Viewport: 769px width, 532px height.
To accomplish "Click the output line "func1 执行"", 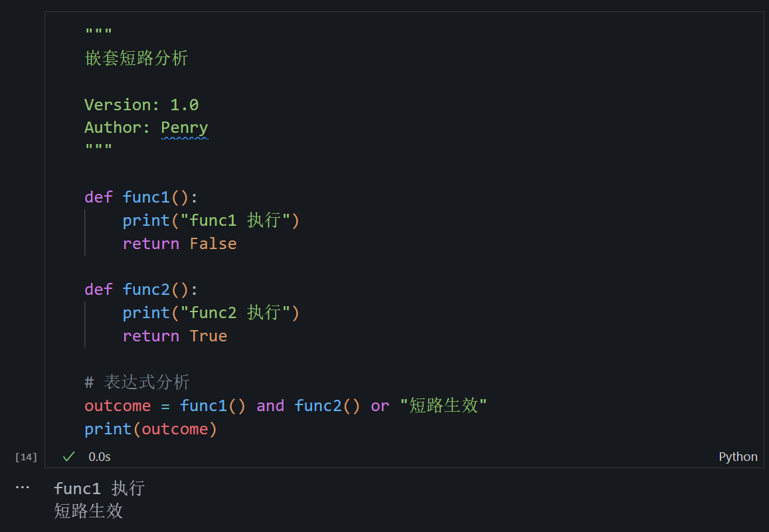I will [x=99, y=489].
